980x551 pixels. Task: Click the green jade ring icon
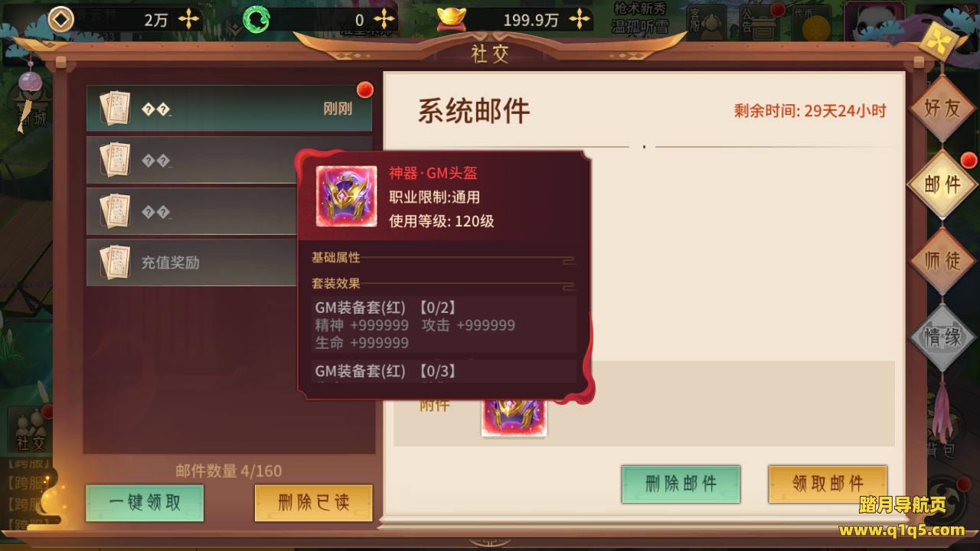point(256,20)
